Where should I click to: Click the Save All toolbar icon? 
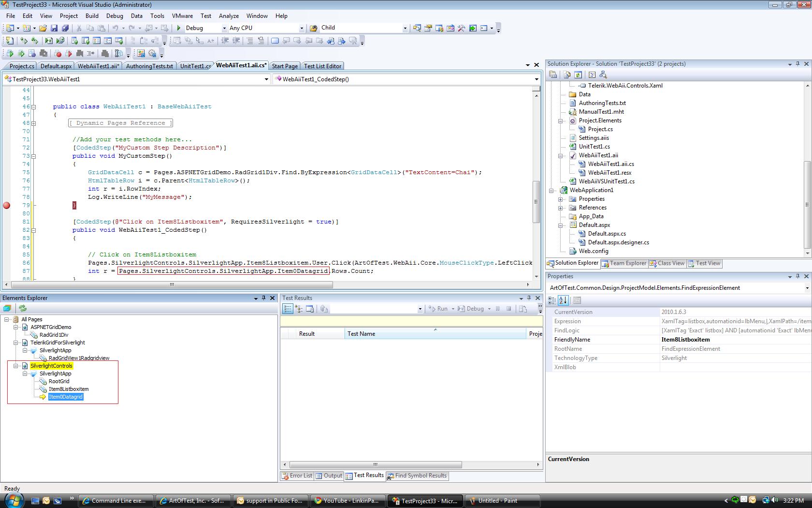pos(65,28)
